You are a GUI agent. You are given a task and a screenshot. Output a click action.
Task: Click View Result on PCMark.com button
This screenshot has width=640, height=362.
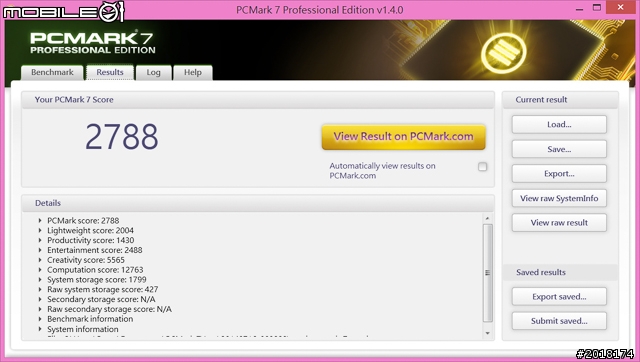pos(403,136)
